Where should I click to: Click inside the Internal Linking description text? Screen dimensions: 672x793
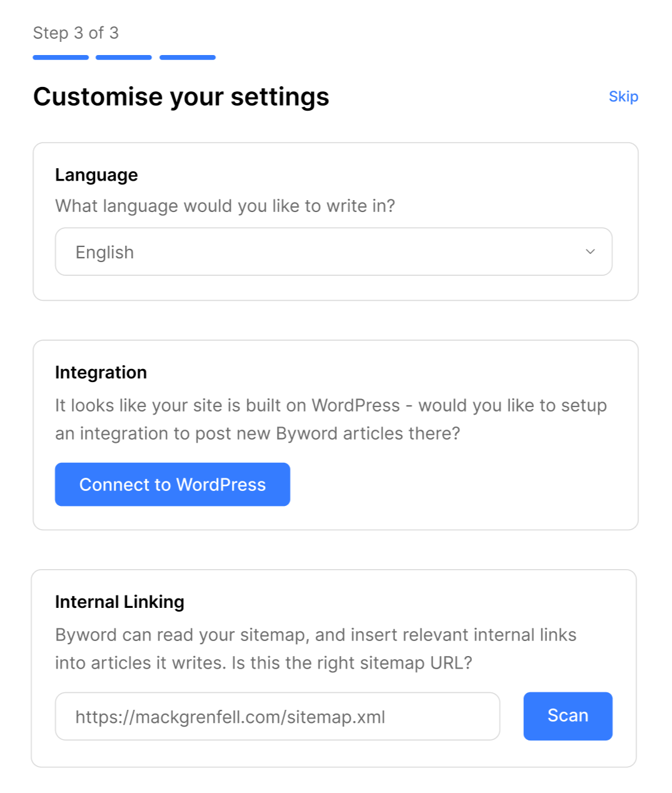(316, 649)
